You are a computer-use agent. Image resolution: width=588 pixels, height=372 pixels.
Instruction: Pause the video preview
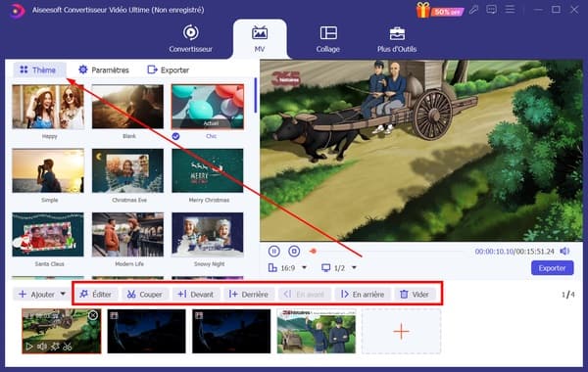[x=274, y=251]
